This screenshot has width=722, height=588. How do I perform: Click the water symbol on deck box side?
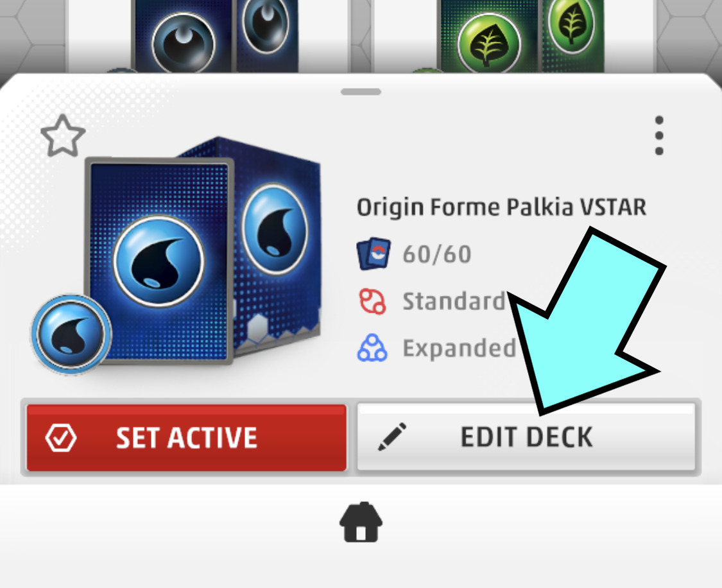tap(275, 229)
